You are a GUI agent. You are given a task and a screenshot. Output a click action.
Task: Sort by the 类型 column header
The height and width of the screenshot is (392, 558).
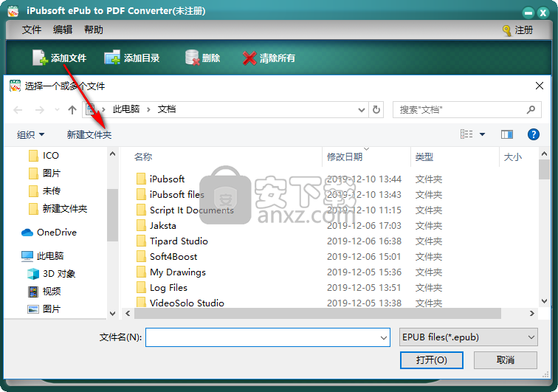pos(424,157)
